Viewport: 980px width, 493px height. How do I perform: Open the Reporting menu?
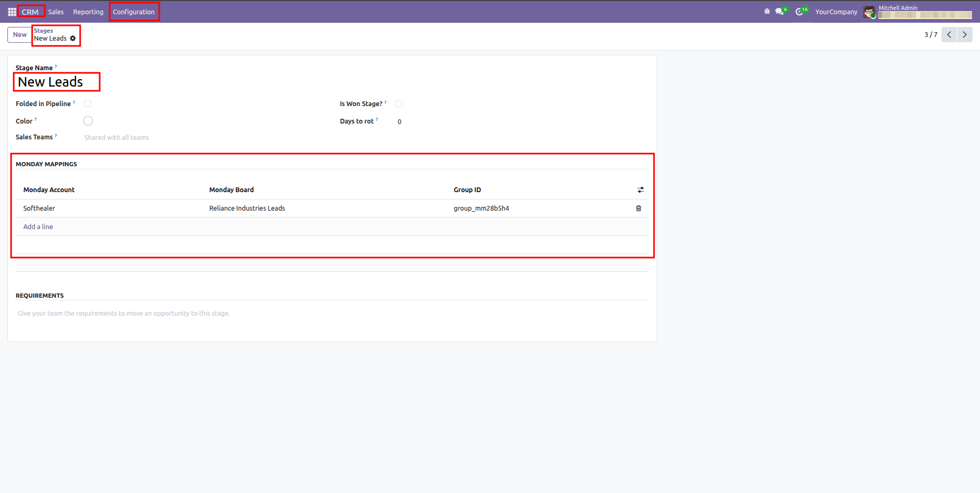[88, 12]
